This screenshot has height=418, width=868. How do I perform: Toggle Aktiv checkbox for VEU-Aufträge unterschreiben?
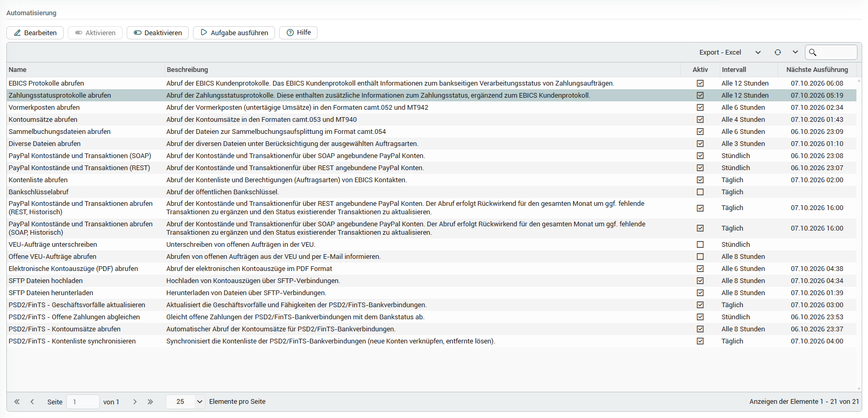[x=700, y=245]
